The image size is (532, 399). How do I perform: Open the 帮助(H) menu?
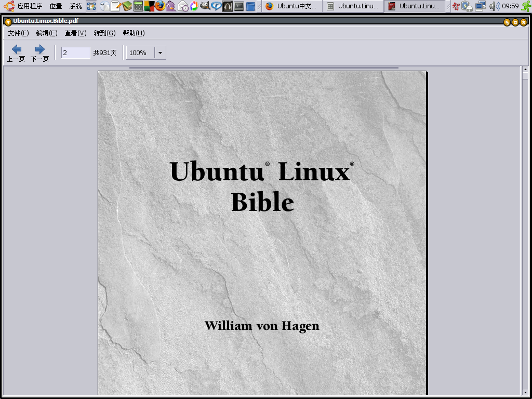pos(134,33)
